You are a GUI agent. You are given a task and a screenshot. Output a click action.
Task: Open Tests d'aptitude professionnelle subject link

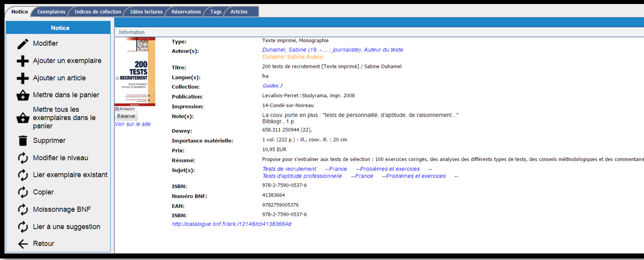(x=302, y=176)
